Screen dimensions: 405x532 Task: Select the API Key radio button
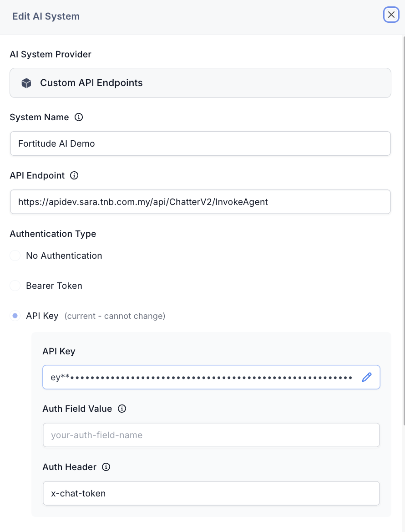point(15,316)
